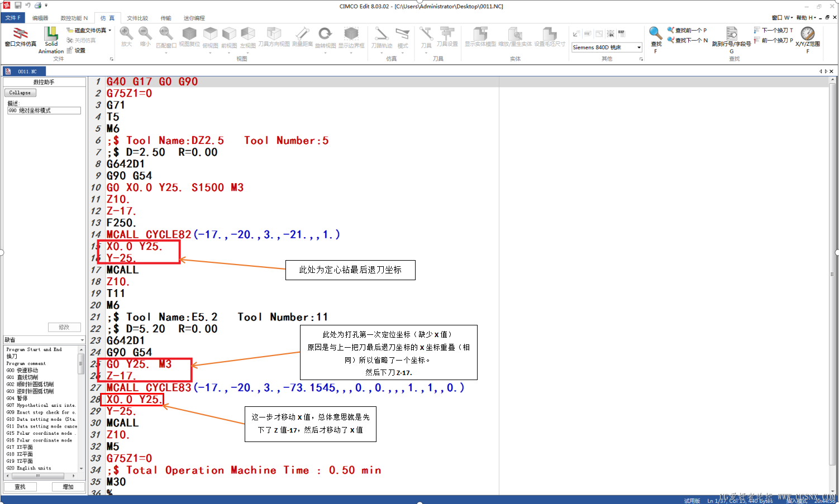Select Program Start and End entry
839x504 pixels.
click(x=34, y=349)
